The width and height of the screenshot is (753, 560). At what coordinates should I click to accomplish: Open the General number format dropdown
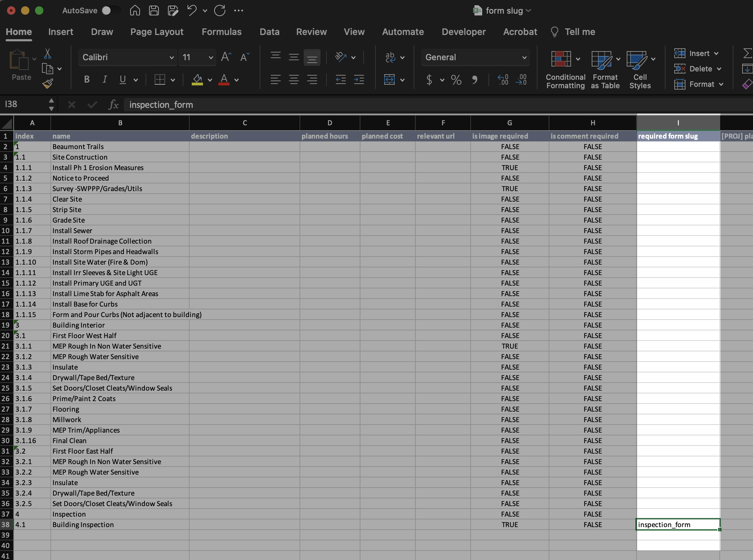[x=524, y=57]
